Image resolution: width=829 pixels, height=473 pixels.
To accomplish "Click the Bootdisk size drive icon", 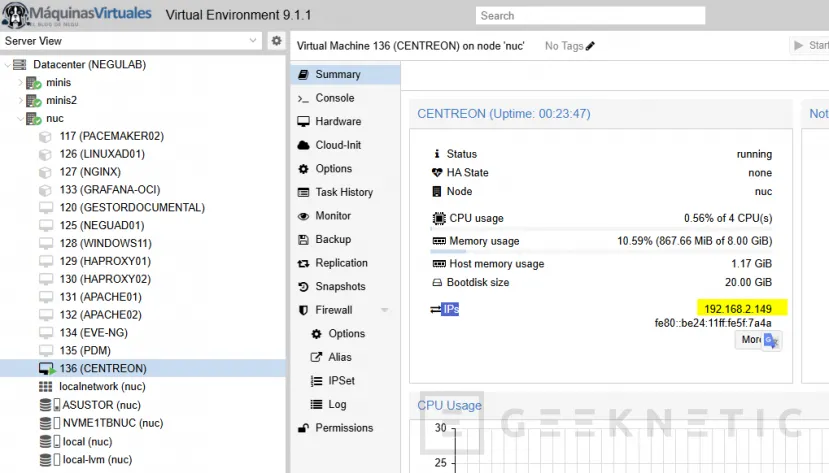I will tap(437, 283).
